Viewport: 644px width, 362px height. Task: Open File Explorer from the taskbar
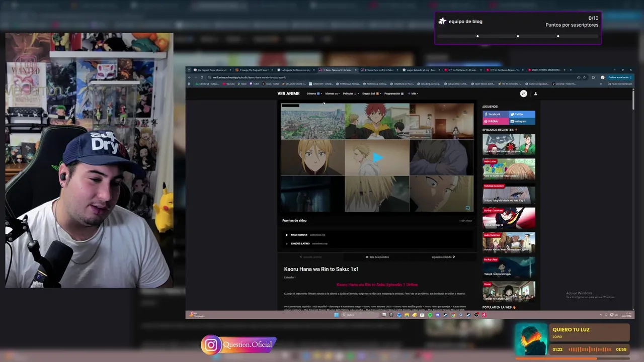(x=407, y=315)
